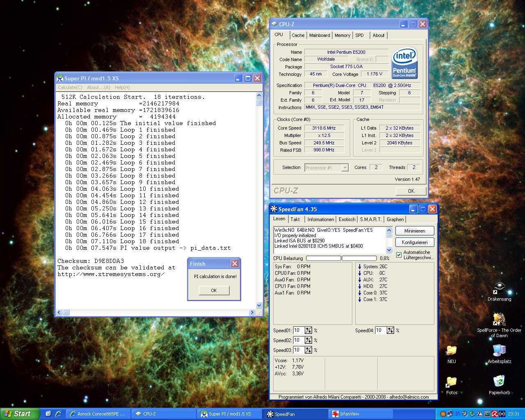Open the Help(H) menu in Super PI

(x=122, y=87)
